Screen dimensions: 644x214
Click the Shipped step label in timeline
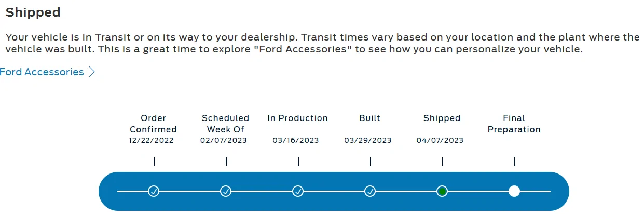point(442,118)
